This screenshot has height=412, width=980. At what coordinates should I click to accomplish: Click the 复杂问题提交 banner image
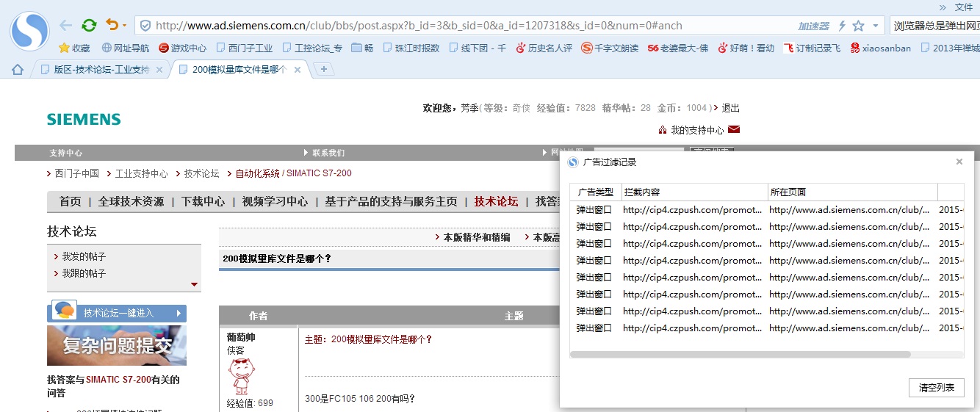[117, 345]
